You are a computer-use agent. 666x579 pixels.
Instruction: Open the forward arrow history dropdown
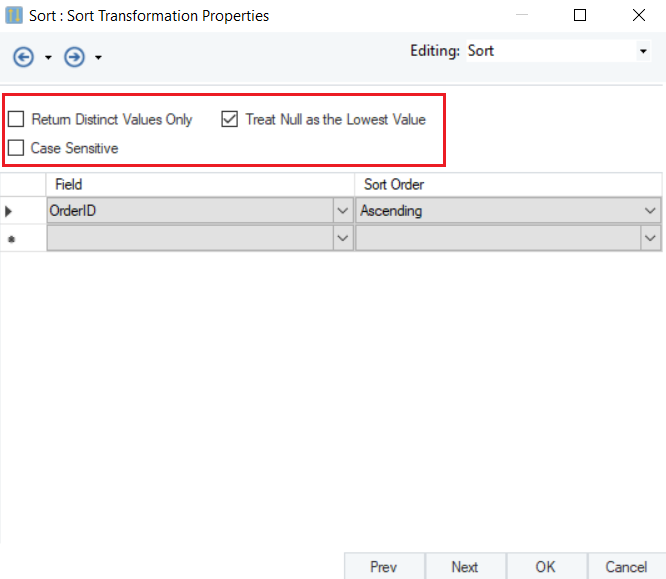(x=98, y=58)
